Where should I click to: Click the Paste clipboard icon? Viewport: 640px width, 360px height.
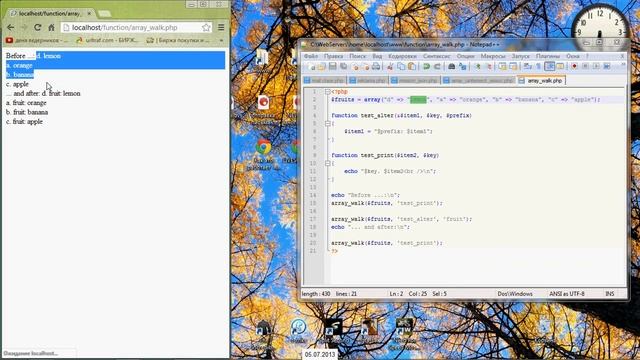(x=412, y=67)
